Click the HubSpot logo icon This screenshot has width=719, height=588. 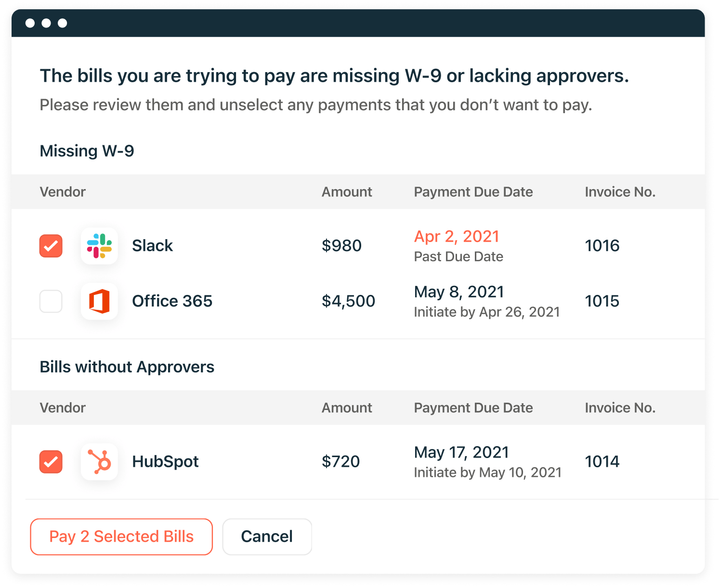tap(99, 462)
